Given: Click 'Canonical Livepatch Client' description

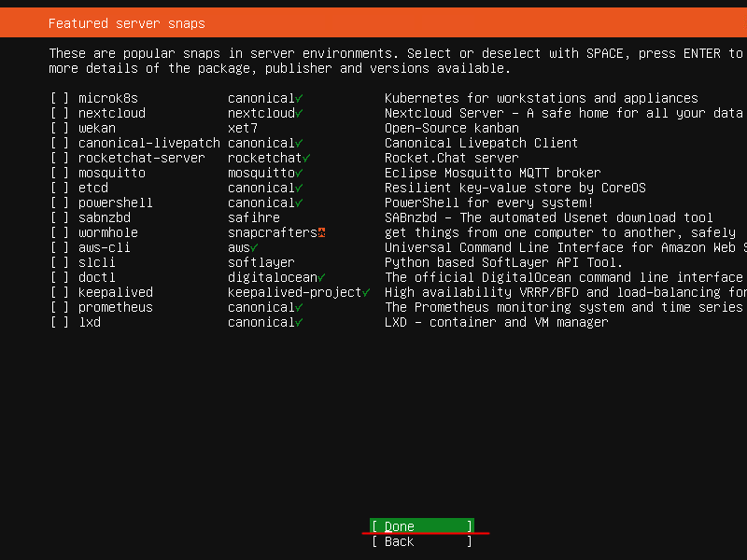Looking at the screenshot, I should (481, 143).
